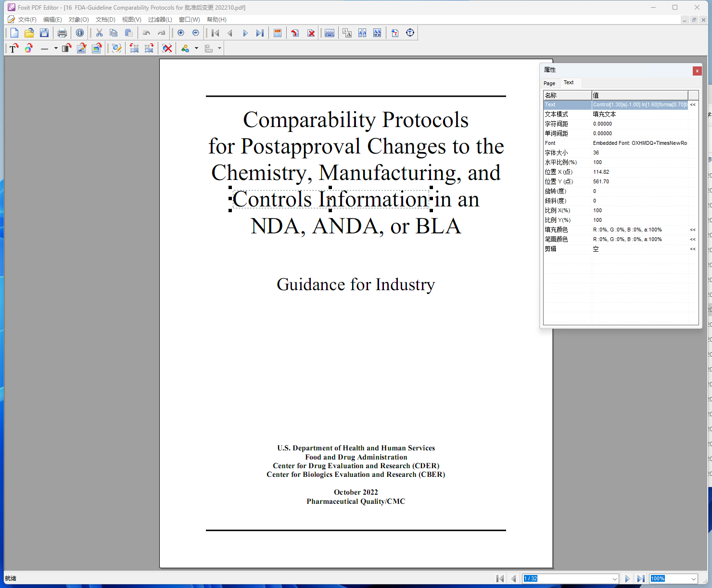Image resolution: width=712 pixels, height=588 pixels.
Task: Open the page number combo box
Action: (614, 579)
